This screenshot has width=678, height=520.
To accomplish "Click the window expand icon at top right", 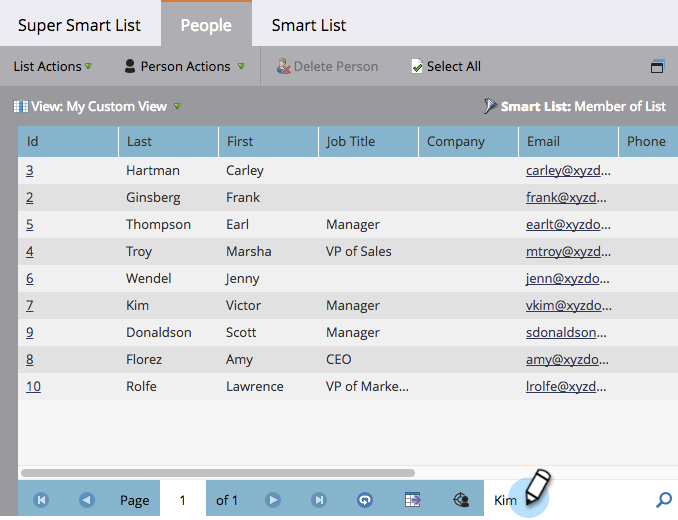I will 657,66.
